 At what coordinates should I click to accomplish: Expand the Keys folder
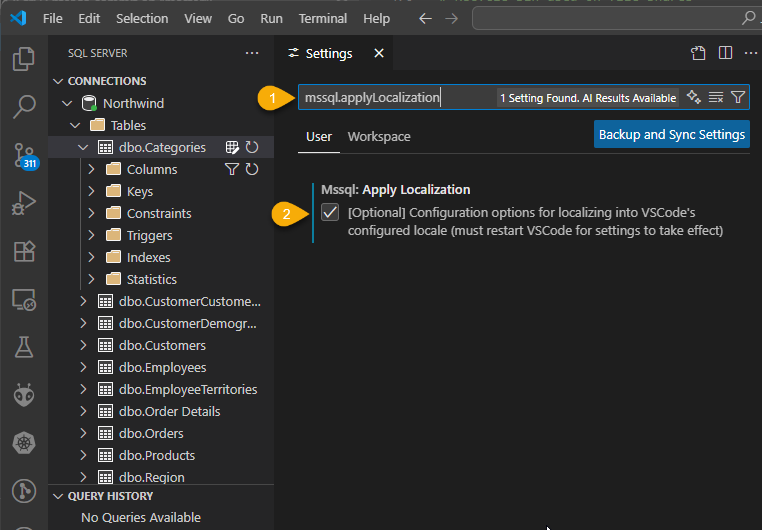click(92, 191)
